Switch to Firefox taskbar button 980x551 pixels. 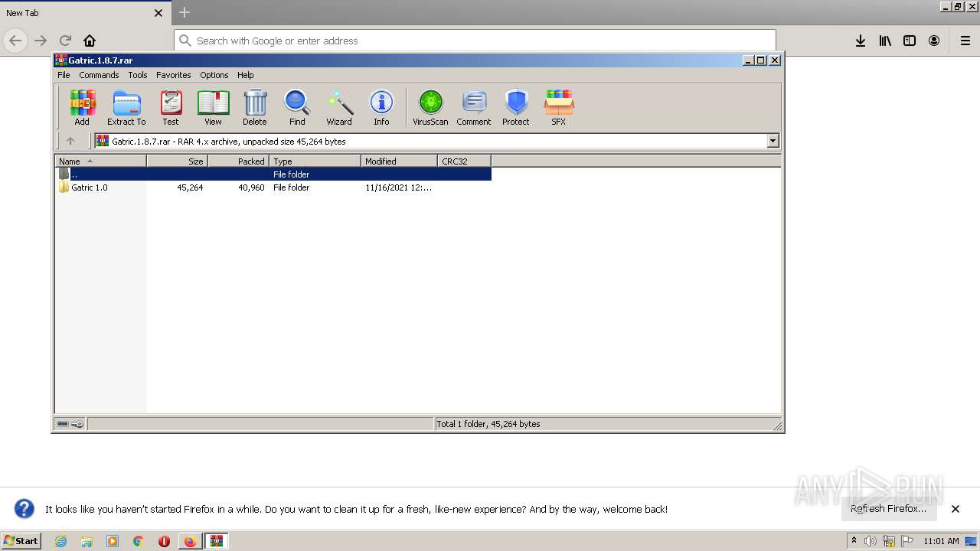click(190, 541)
